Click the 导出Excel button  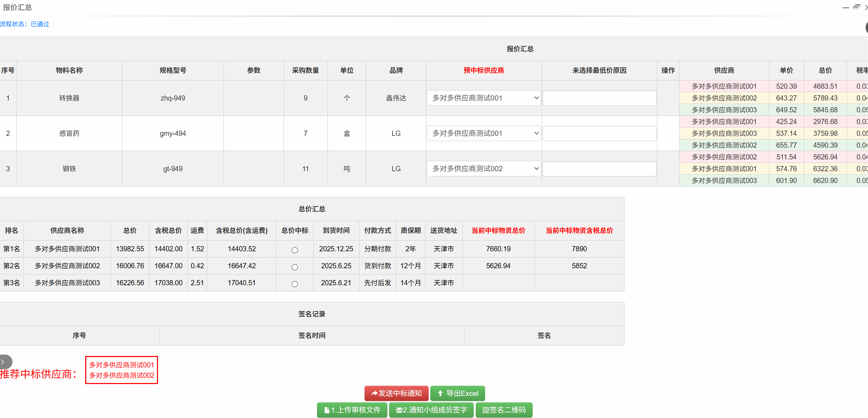pyautogui.click(x=457, y=393)
